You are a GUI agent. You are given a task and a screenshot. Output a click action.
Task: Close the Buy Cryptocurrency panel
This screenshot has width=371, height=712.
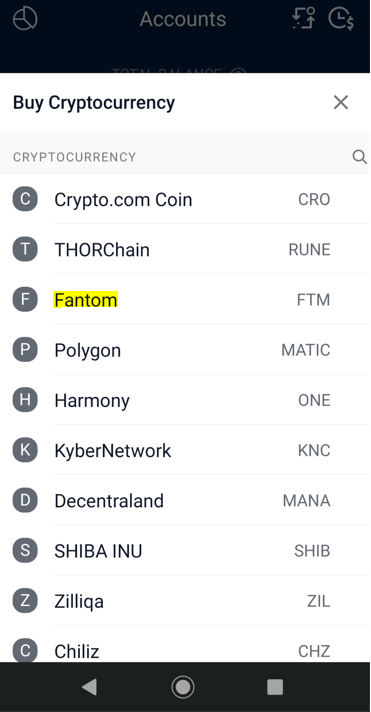tap(341, 102)
